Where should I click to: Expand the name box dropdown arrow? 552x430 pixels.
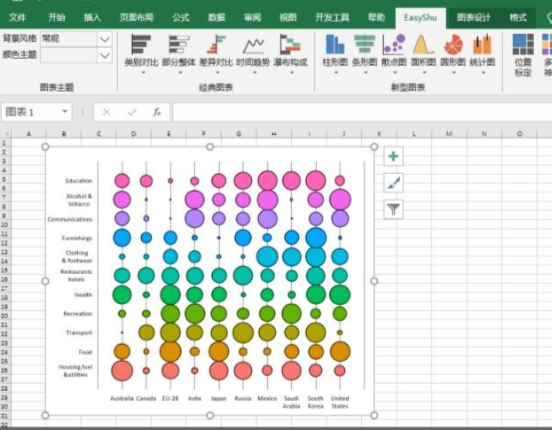click(65, 112)
